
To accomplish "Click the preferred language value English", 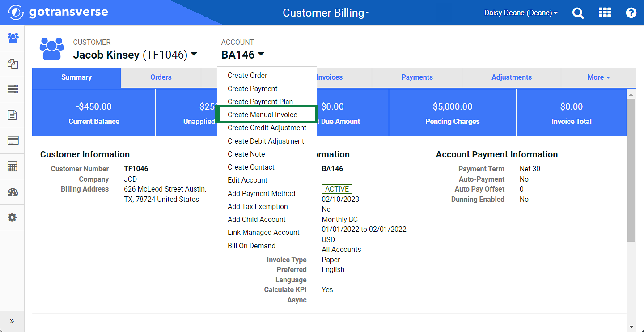I will pyautogui.click(x=333, y=269).
